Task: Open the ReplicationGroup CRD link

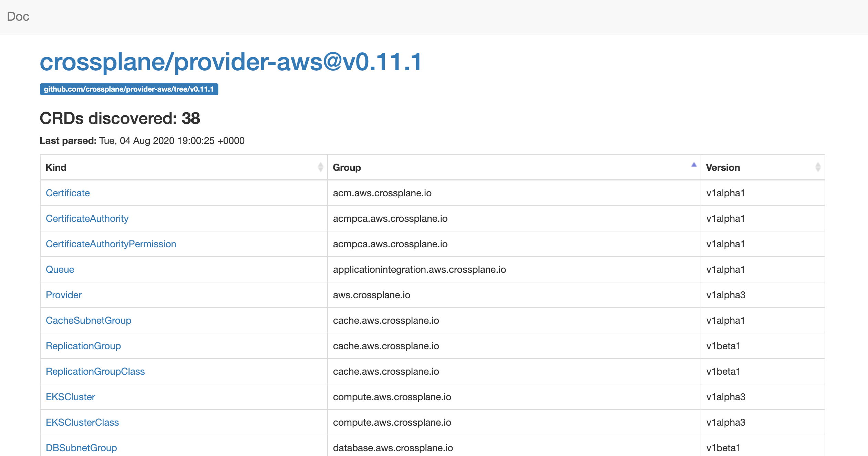Action: tap(83, 346)
